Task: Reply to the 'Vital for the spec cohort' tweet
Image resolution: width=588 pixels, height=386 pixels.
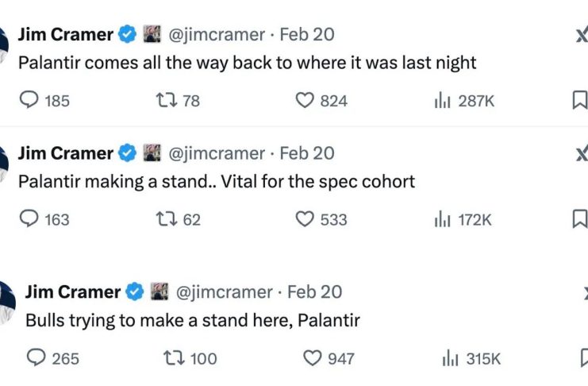Action: click(29, 219)
